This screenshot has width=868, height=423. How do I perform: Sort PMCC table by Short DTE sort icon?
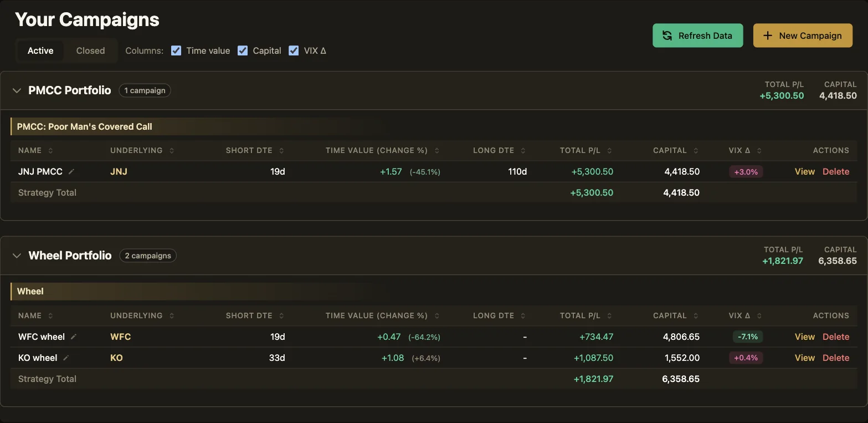pyautogui.click(x=281, y=151)
